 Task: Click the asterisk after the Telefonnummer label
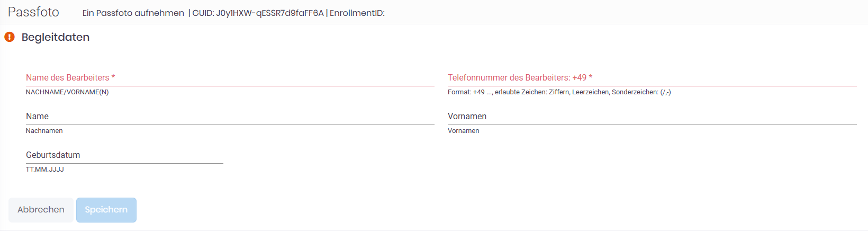[591, 77]
